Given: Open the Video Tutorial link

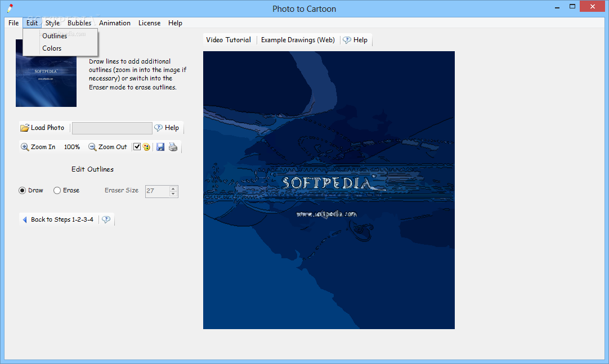Looking at the screenshot, I should point(229,40).
